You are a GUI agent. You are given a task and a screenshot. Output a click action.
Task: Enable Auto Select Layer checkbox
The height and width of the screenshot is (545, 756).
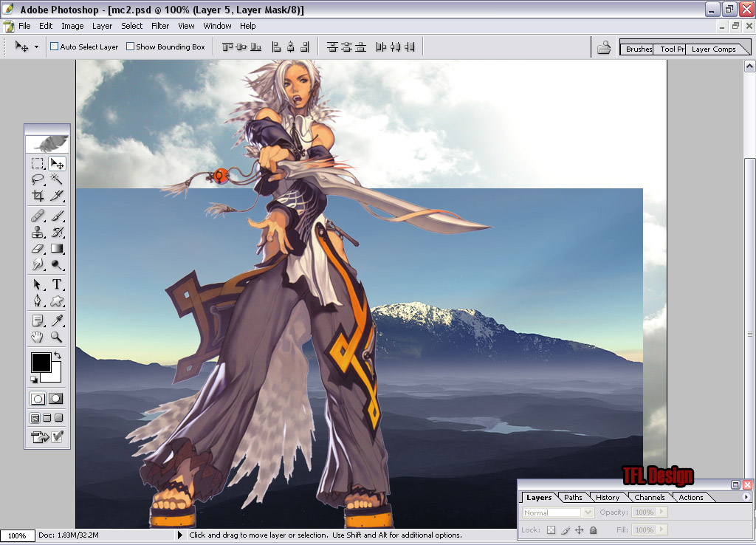pyautogui.click(x=55, y=47)
